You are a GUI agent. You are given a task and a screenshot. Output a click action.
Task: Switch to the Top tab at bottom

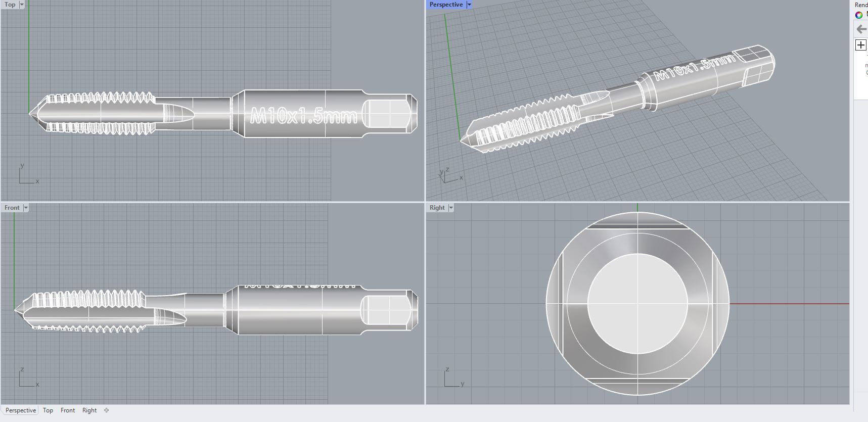click(48, 410)
